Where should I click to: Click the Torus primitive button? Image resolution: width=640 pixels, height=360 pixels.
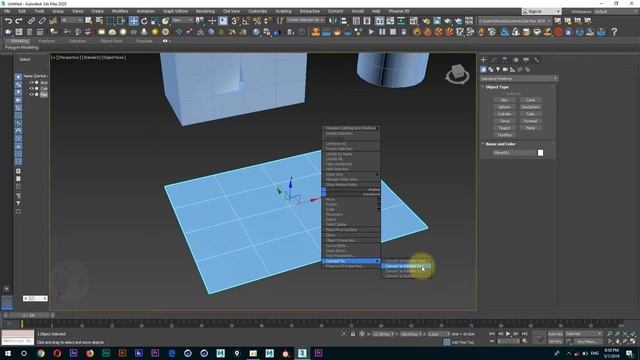[x=504, y=121]
